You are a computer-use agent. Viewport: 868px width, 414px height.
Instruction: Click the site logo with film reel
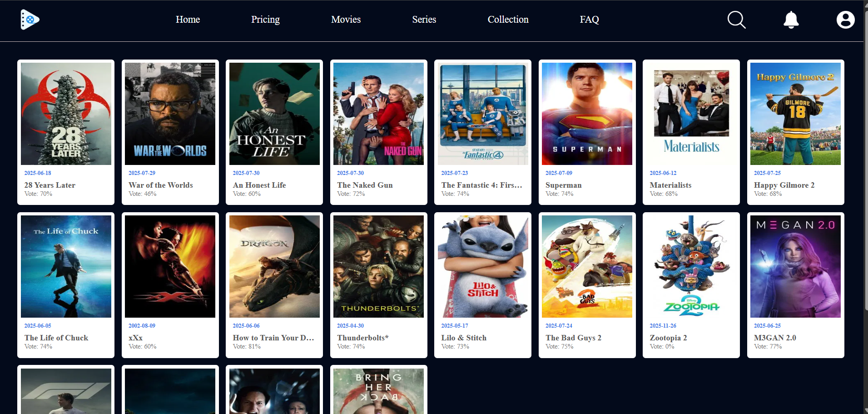pyautogui.click(x=29, y=20)
